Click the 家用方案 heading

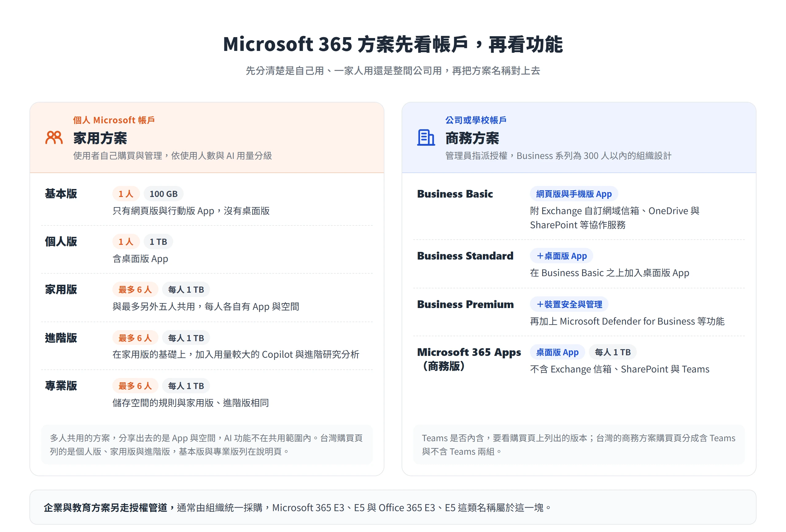pos(100,138)
